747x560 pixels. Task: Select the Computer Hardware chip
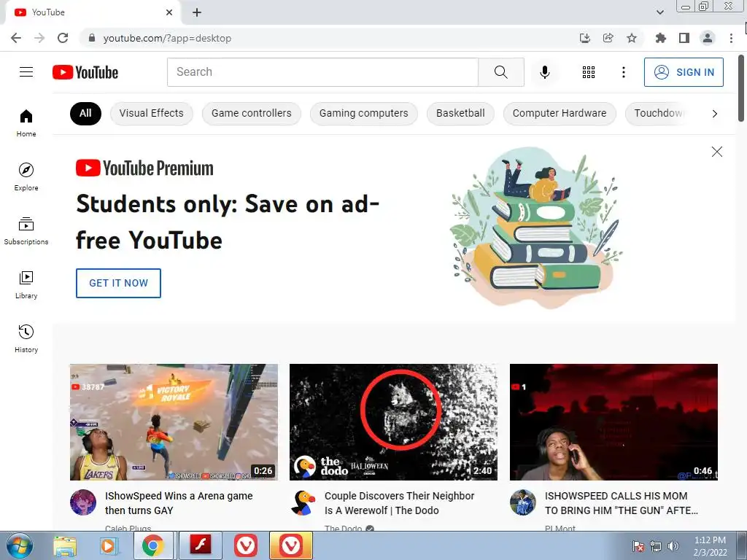point(560,113)
